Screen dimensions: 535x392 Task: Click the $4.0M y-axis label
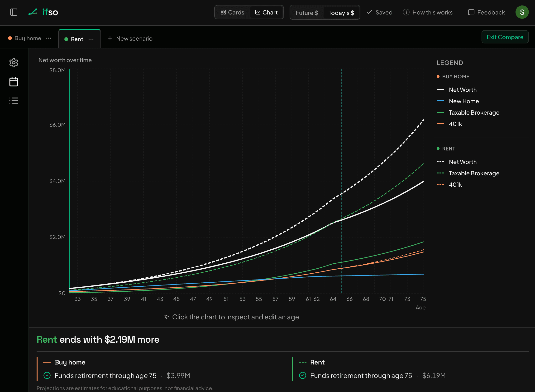57,181
